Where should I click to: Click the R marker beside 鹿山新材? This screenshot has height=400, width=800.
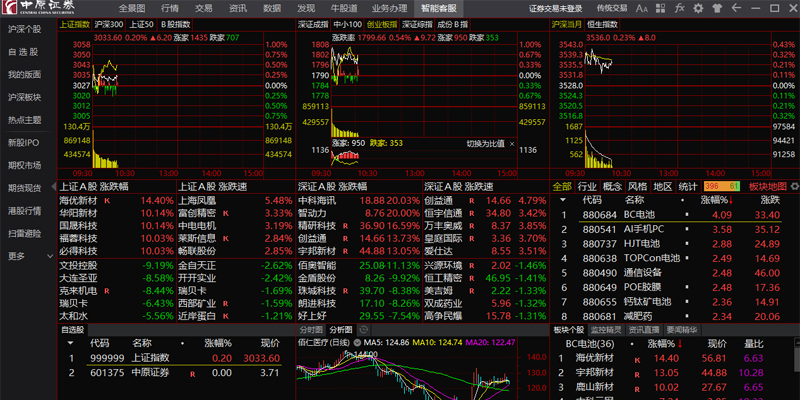pyautogui.click(x=637, y=388)
